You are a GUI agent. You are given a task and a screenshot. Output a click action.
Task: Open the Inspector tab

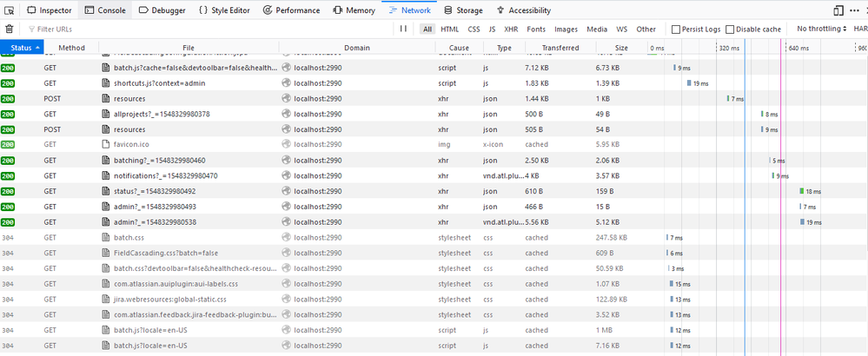[49, 10]
